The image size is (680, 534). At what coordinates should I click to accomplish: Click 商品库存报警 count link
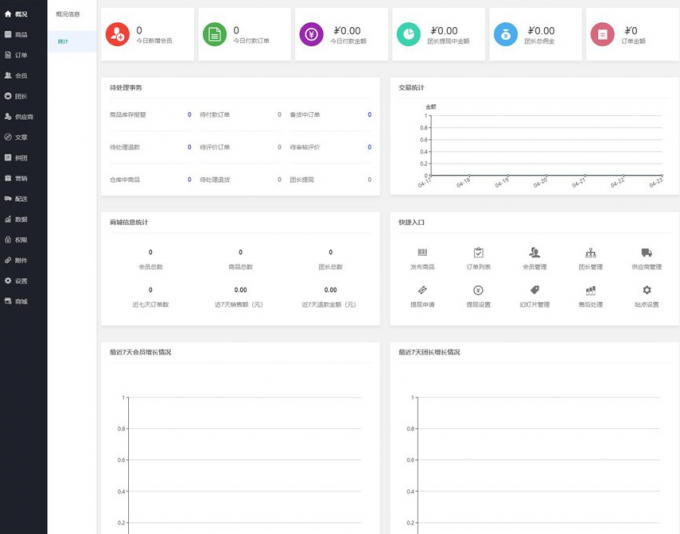(189, 115)
